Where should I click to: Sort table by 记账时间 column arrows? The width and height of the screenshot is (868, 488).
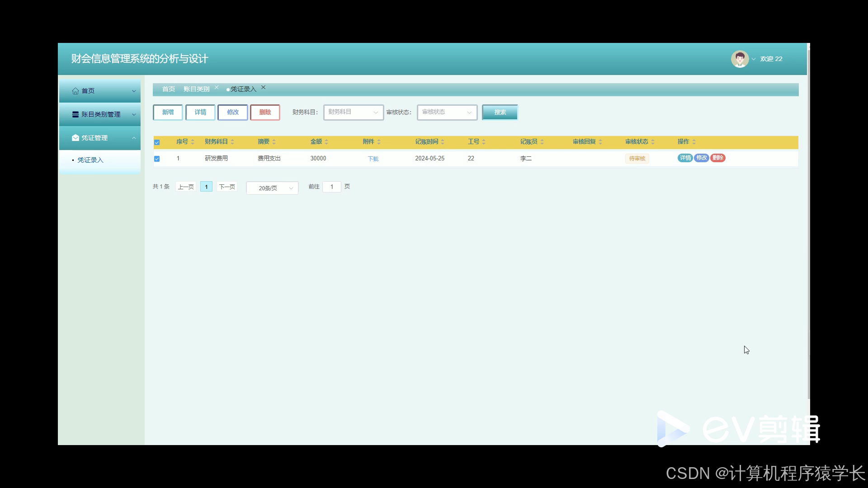click(443, 142)
